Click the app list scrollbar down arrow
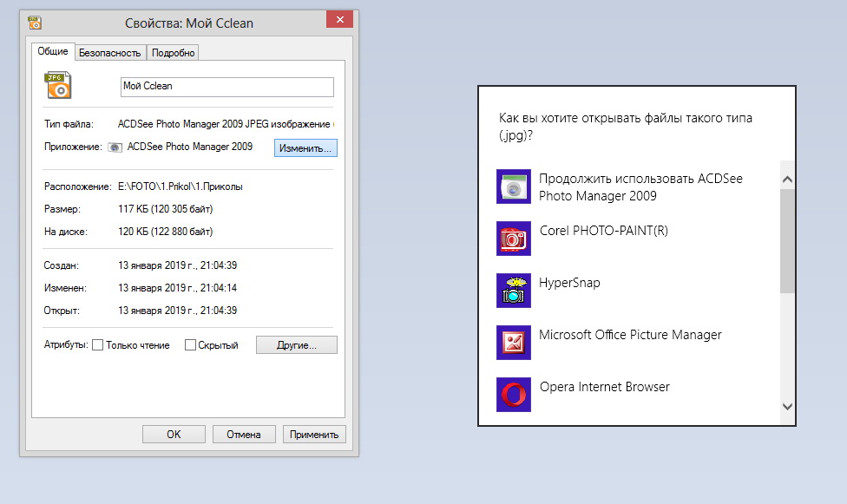The height and width of the screenshot is (504, 847). coord(787,406)
